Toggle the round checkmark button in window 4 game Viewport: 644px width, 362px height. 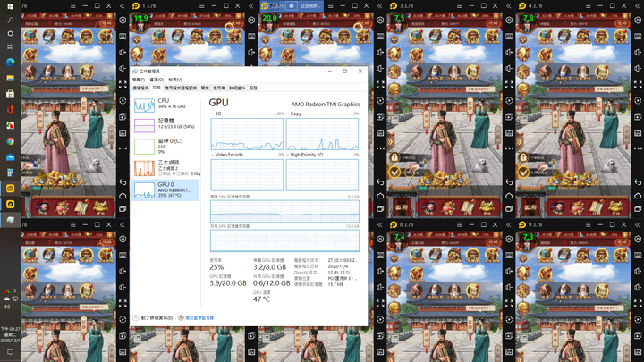tap(523, 172)
